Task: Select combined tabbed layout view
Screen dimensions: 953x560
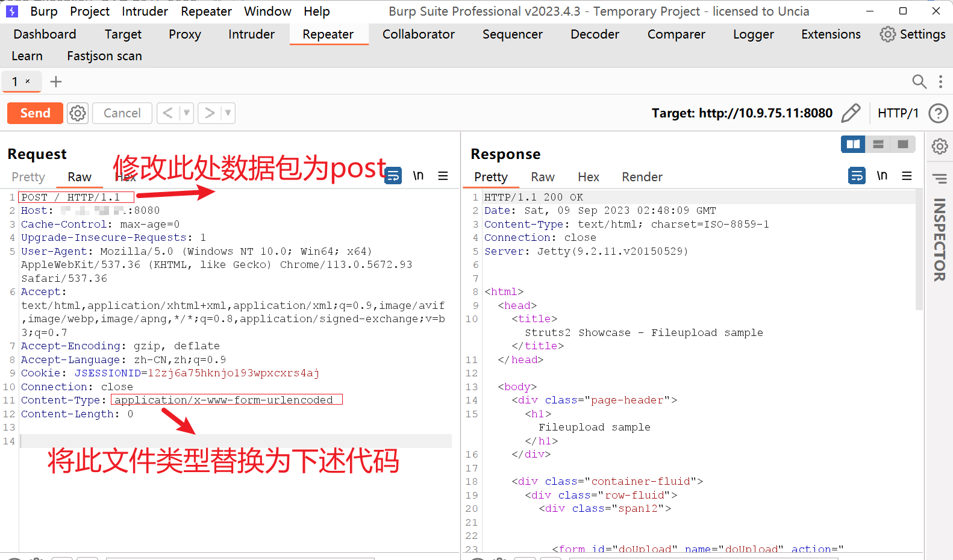Action: pyautogui.click(x=902, y=144)
